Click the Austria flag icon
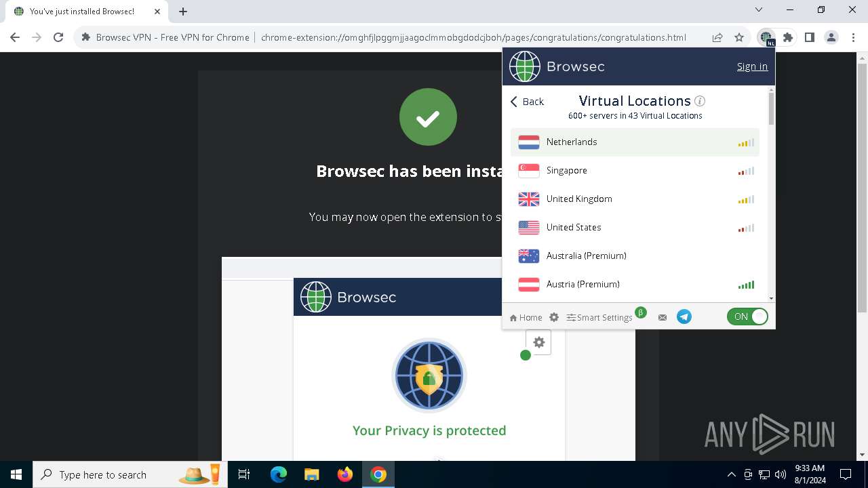 coord(529,285)
